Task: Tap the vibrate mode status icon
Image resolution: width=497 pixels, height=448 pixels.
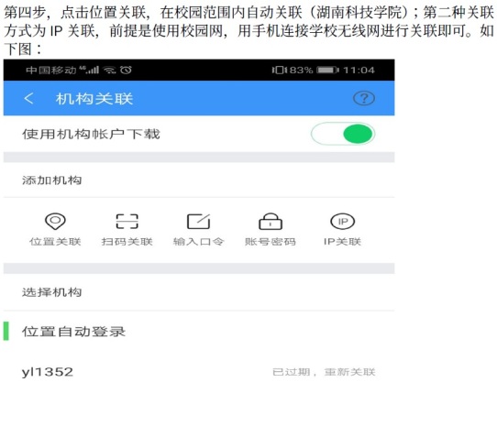Action: point(279,70)
